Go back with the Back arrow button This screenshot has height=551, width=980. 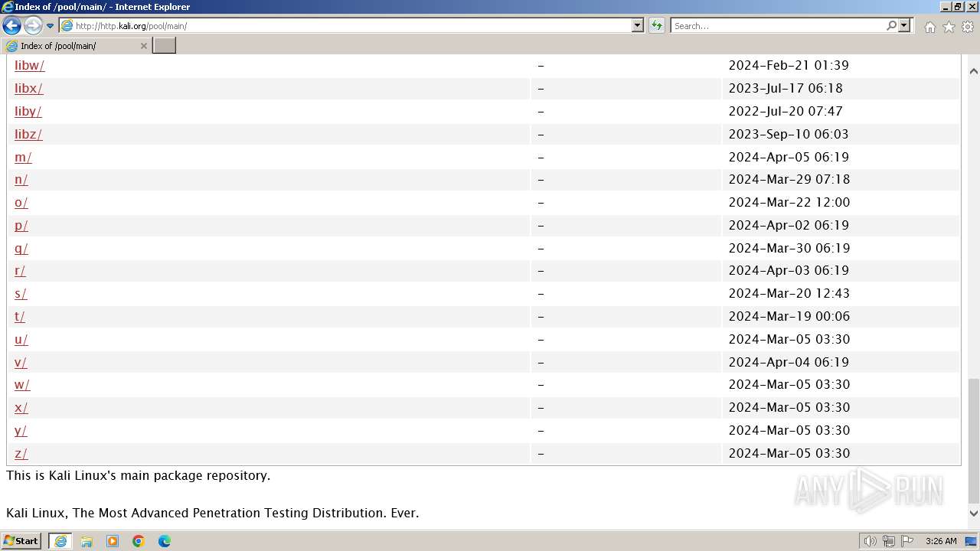[11, 25]
